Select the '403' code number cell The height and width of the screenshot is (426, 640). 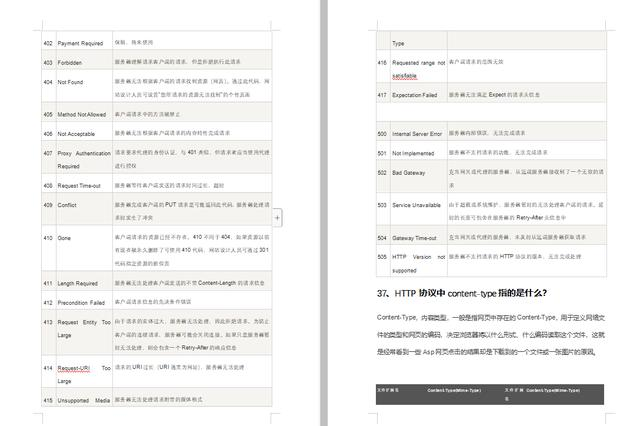tap(49, 60)
